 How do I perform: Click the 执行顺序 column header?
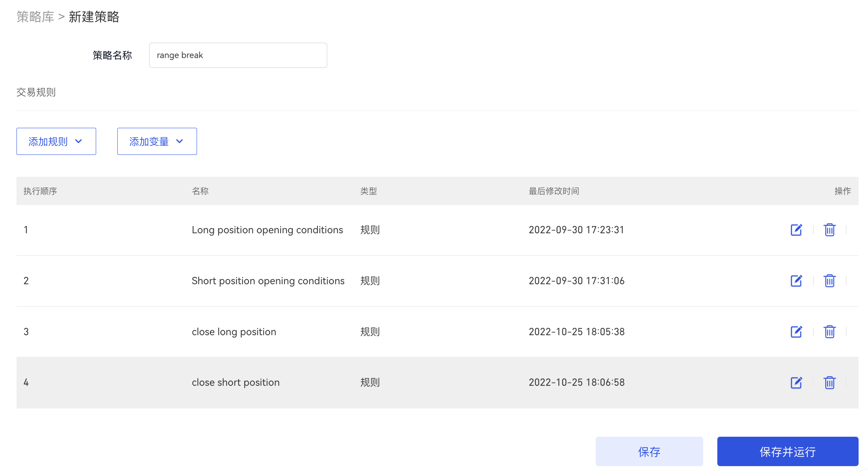[x=40, y=191]
